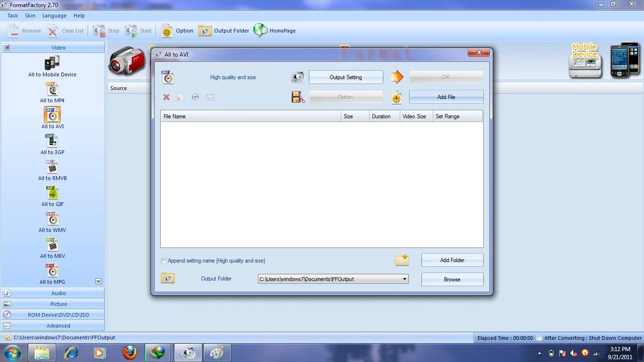
Task: Click the media info icon in dialog
Action: coord(210,97)
